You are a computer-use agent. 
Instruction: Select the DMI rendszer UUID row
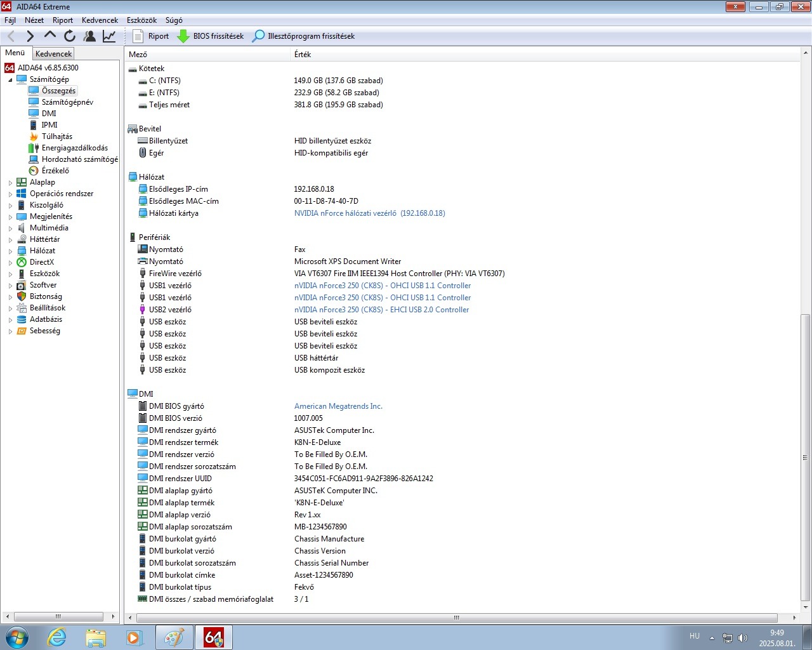[463, 479]
